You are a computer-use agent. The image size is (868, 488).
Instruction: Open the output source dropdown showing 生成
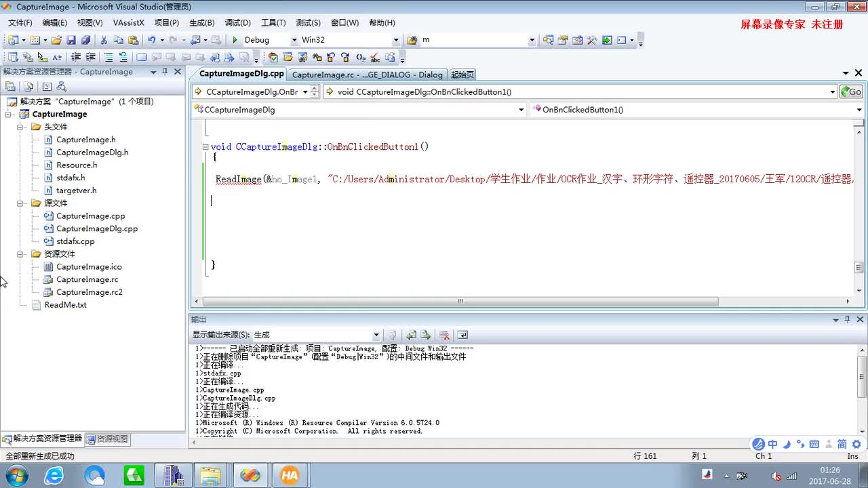tap(376, 335)
